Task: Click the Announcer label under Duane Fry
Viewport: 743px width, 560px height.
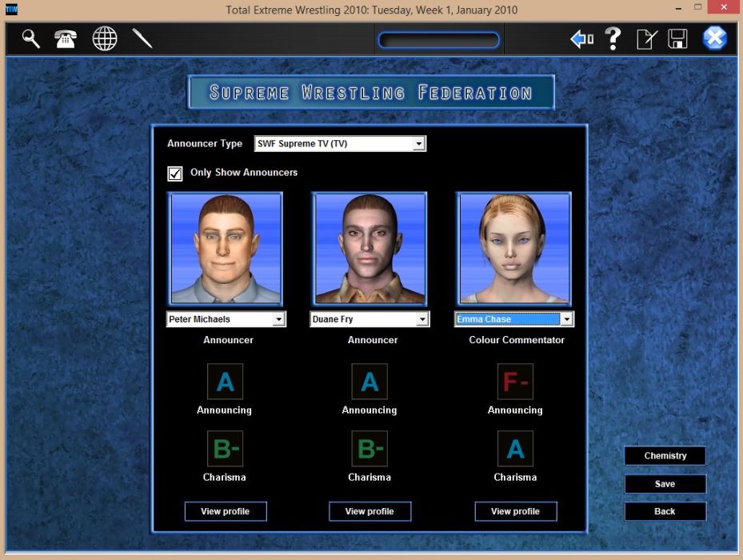Action: click(x=373, y=340)
